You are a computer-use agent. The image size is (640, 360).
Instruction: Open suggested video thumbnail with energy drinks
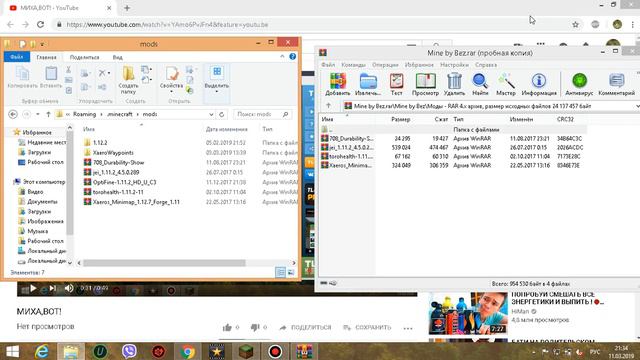point(468,313)
